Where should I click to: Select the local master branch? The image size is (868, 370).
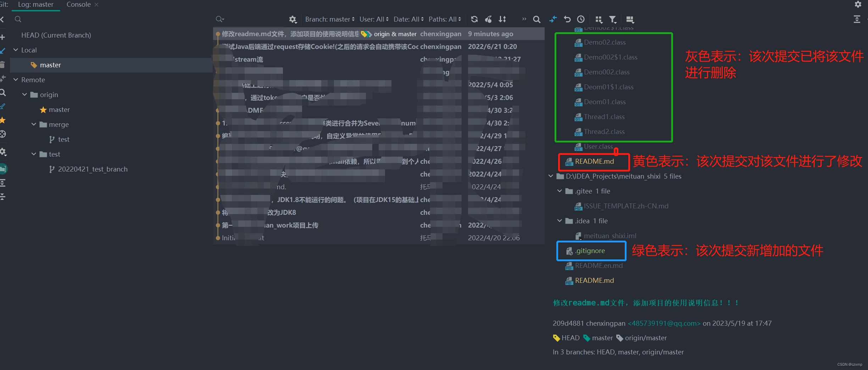tap(50, 65)
